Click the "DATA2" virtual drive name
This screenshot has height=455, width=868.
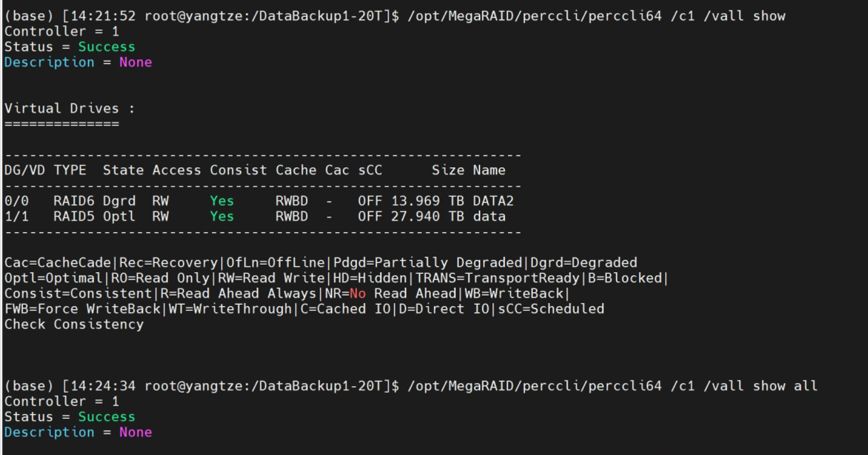click(493, 201)
